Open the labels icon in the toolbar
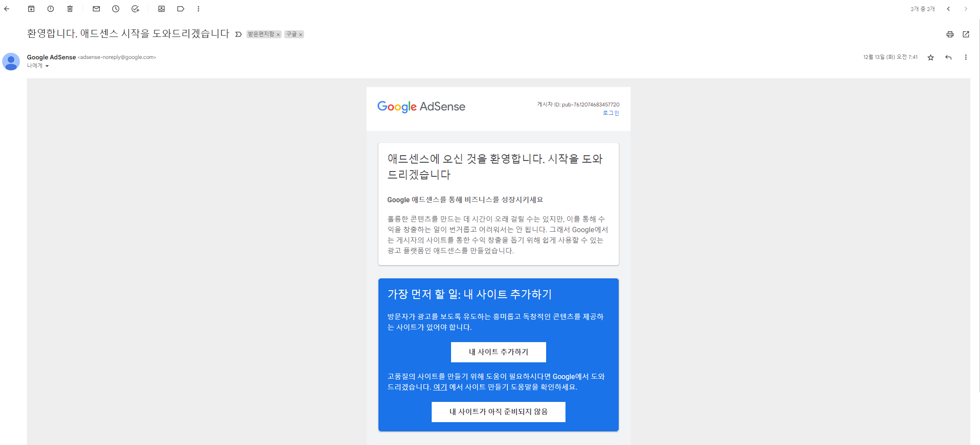Screen dimensions: 980x445 181,9
